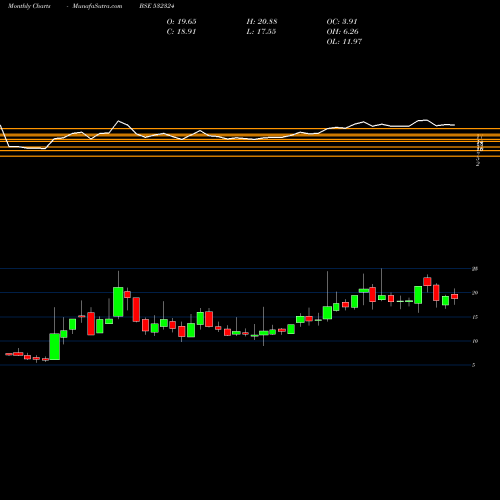Click the price axis label '10'
The image size is (500, 500).
click(x=475, y=341)
